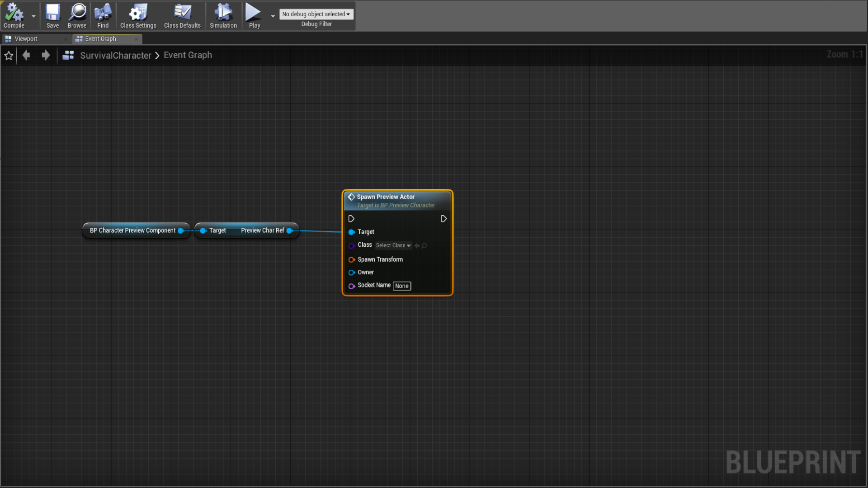Click the Owner pin
The height and width of the screenshot is (488, 868).
tap(352, 272)
